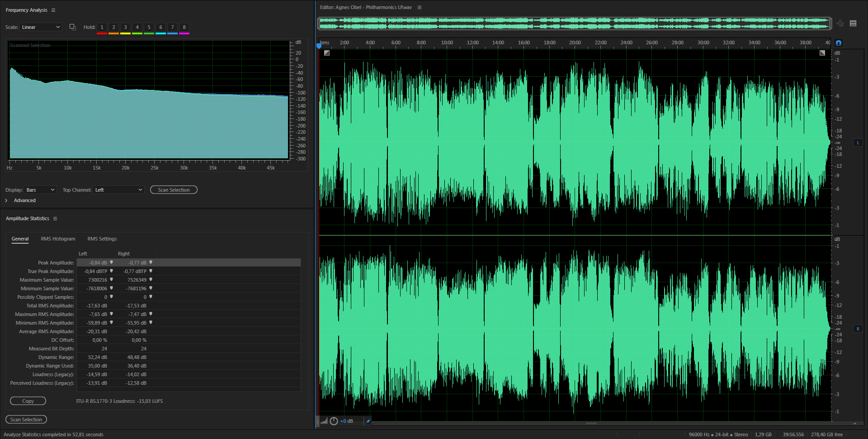Click the 'ITU-R BS.1770-3 Loudness: -15,03 LUFS' text
This screenshot has width=868, height=439.
click(119, 401)
